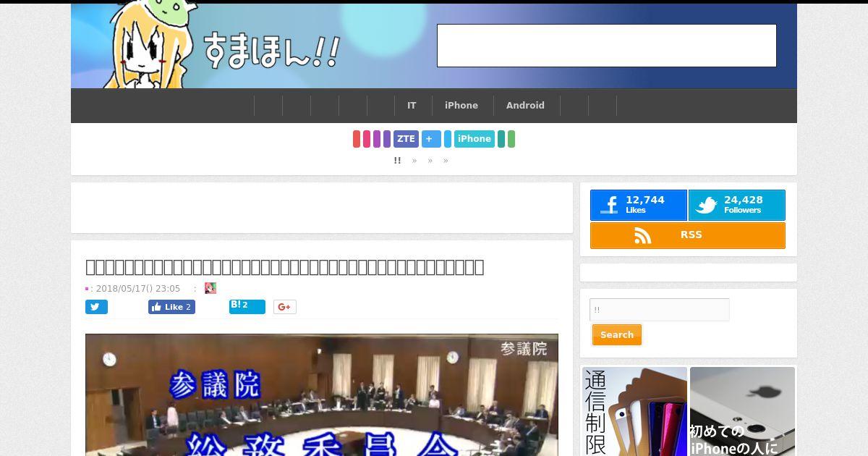
Task: Open the Facebook 12,744 Likes button
Action: pos(638,206)
